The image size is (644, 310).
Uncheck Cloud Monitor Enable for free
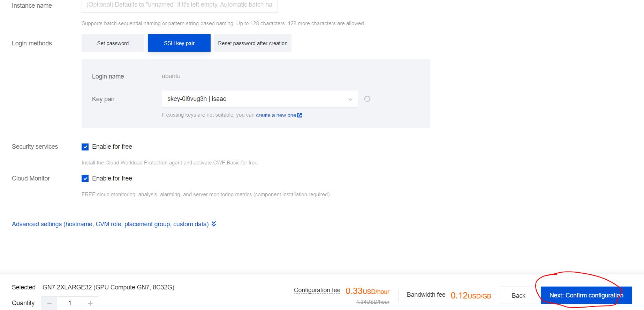(85, 178)
